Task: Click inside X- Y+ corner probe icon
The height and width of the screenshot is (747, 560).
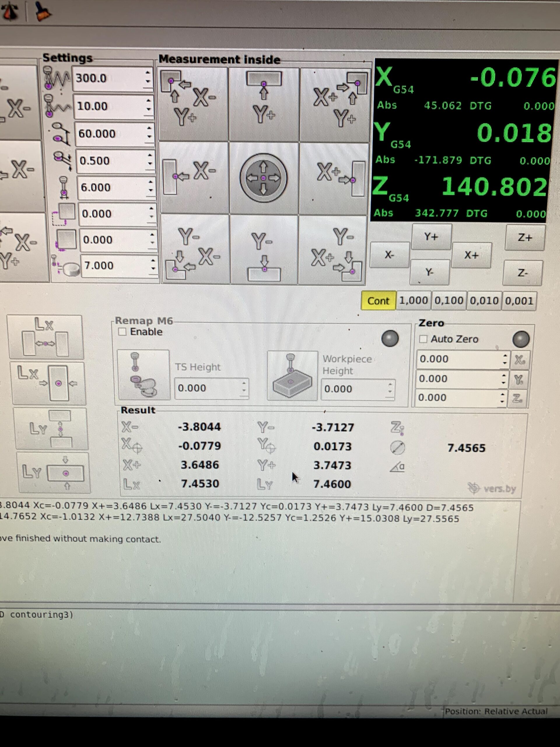Action: [193, 104]
